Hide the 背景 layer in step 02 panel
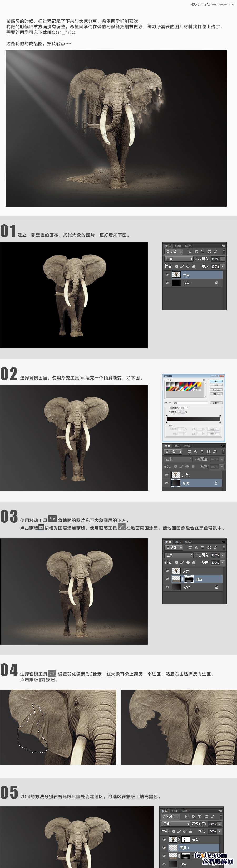Viewport: 237px width, 868px height. pos(166,483)
